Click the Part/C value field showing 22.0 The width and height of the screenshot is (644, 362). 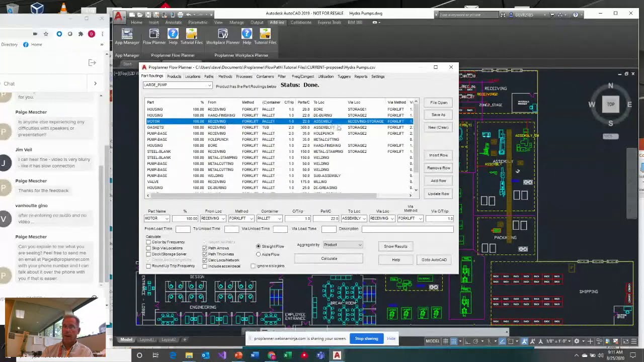(x=326, y=218)
